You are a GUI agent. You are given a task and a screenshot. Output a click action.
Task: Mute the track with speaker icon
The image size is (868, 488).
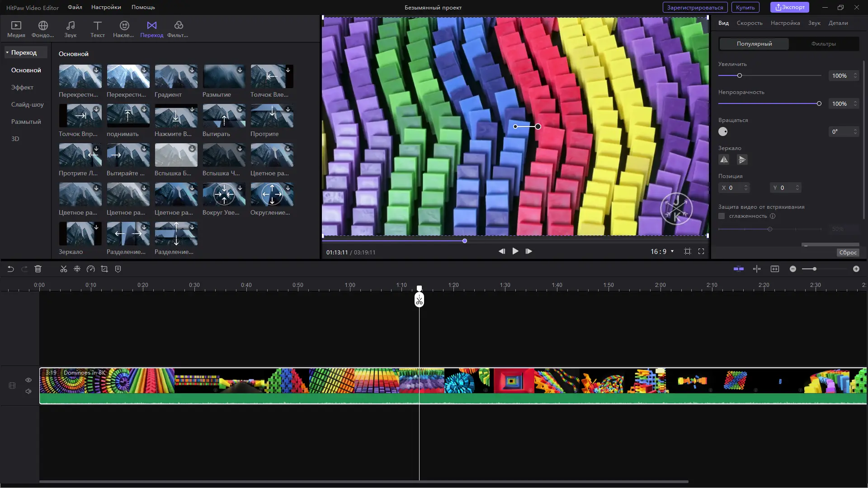coord(28,391)
